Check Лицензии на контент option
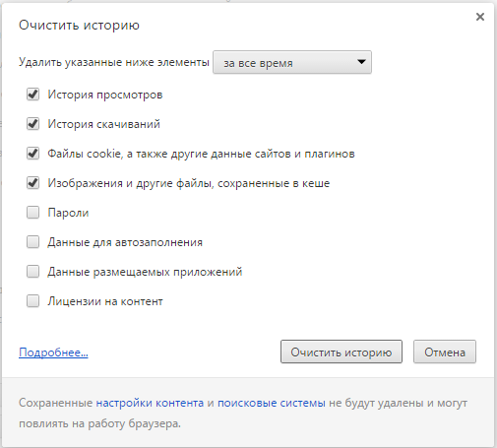Screen dimensions: 497x448 [x=32, y=301]
